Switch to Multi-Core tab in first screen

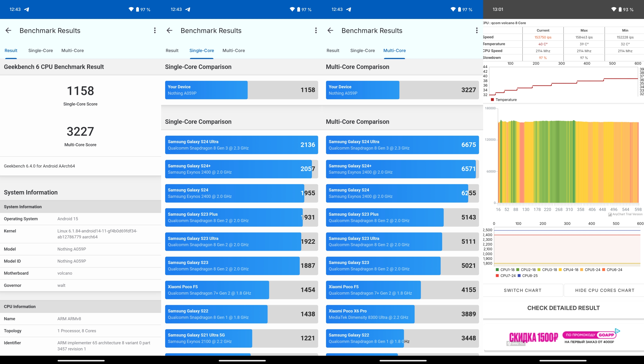point(72,51)
